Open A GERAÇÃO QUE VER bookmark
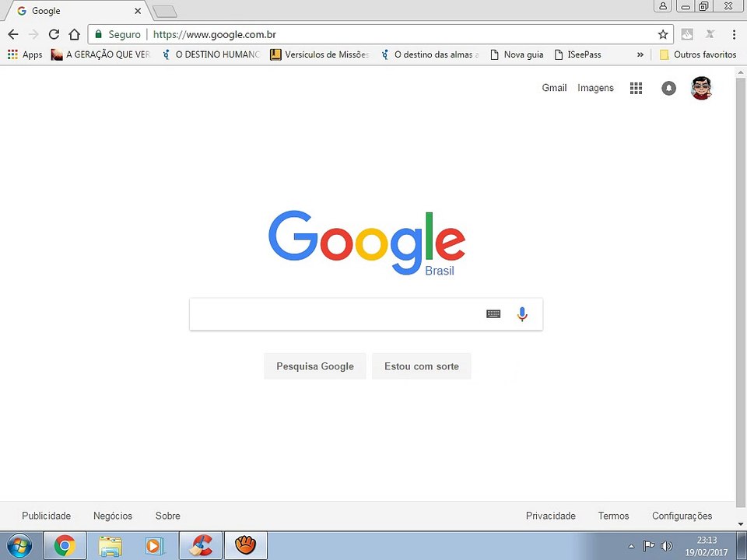This screenshot has height=560, width=747. [x=101, y=54]
